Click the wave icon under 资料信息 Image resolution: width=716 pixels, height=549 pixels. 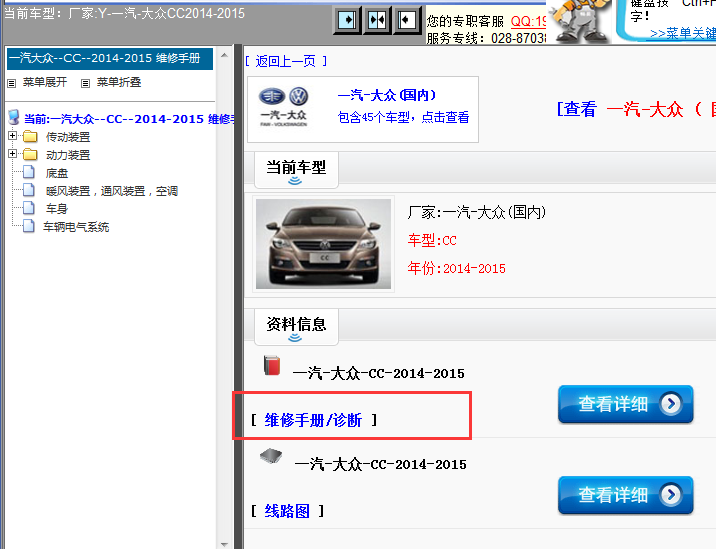295,338
